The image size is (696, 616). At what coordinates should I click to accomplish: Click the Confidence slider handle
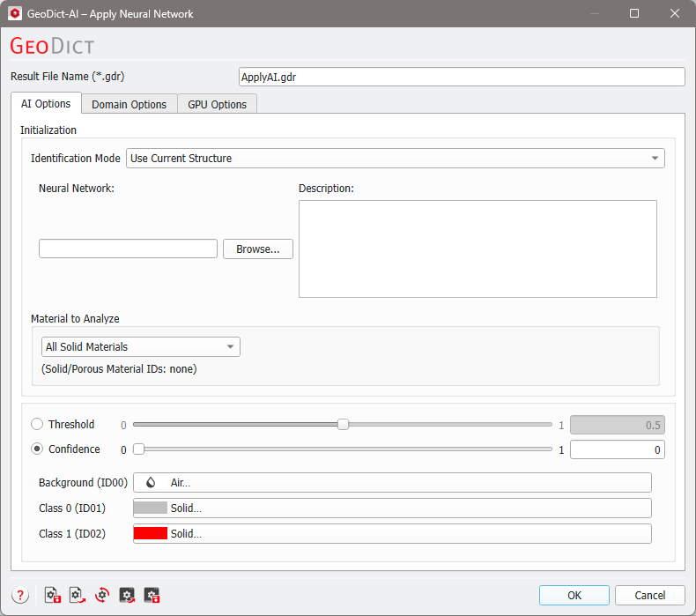tap(138, 449)
